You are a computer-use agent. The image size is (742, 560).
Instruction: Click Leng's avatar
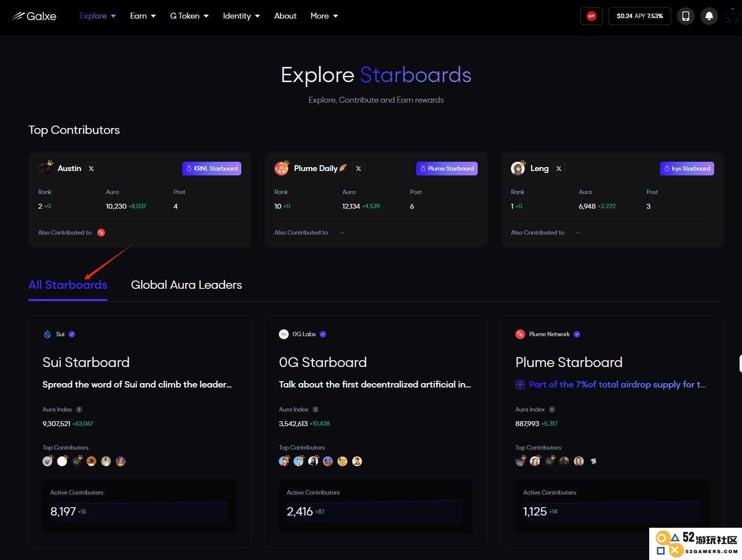coord(518,168)
